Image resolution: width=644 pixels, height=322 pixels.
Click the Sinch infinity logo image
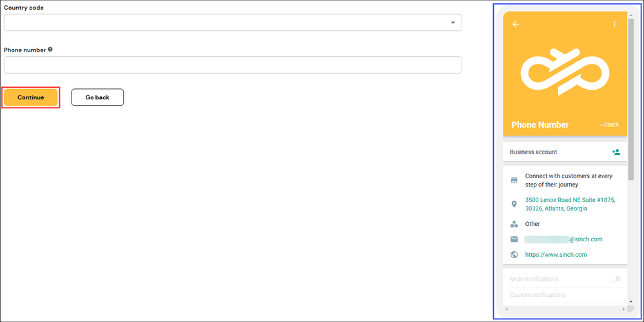(565, 72)
